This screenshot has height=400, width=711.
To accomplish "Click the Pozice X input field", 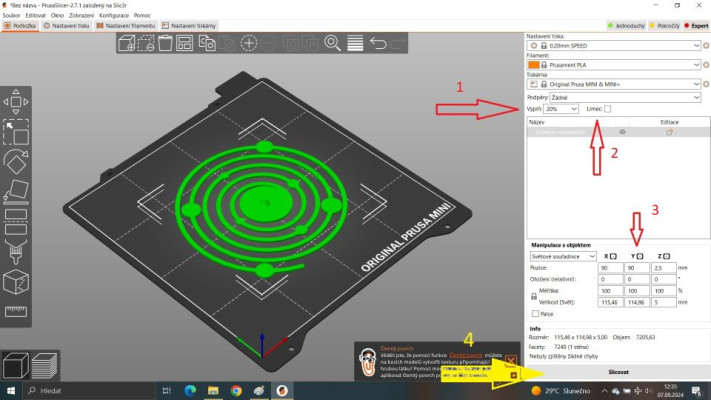I will pyautogui.click(x=610, y=268).
